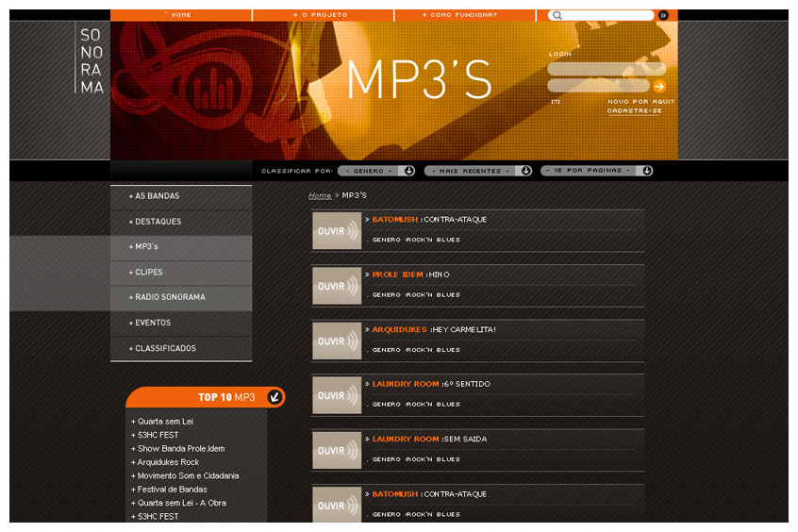This screenshot has width=798, height=532.
Task: Play Laundry Room Sem Saida track
Action: pyautogui.click(x=337, y=450)
